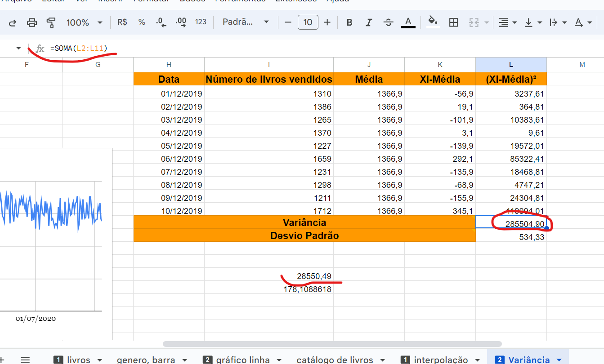This screenshot has height=364, width=604.
Task: Select column L header
Action: pos(511,65)
